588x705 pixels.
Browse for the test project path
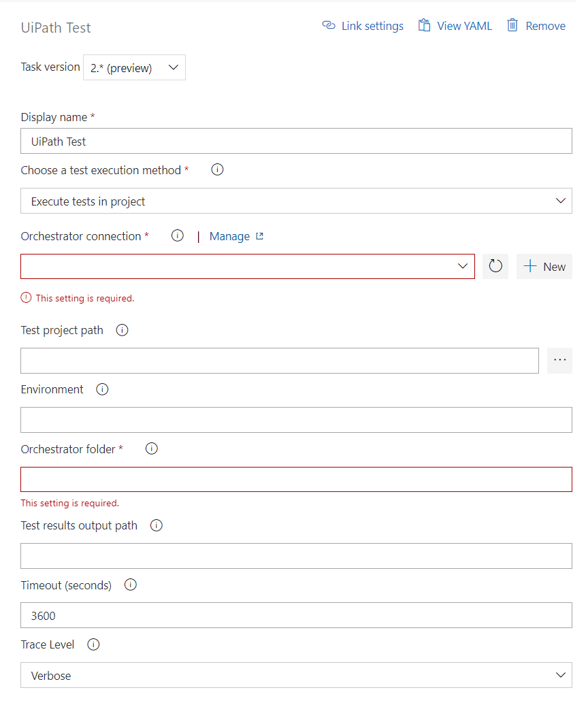tap(559, 360)
